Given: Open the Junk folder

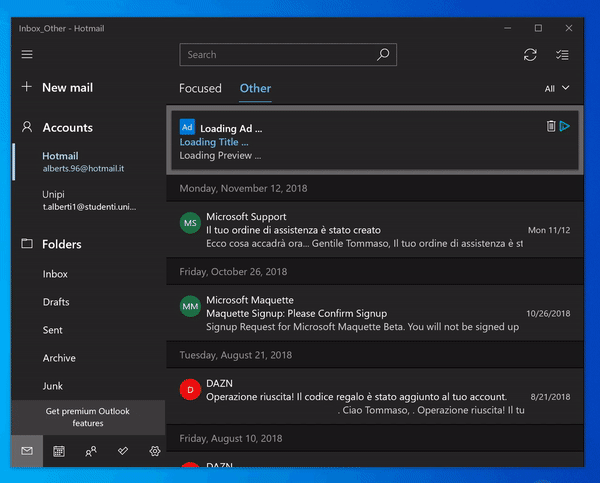Looking at the screenshot, I should 52,386.
